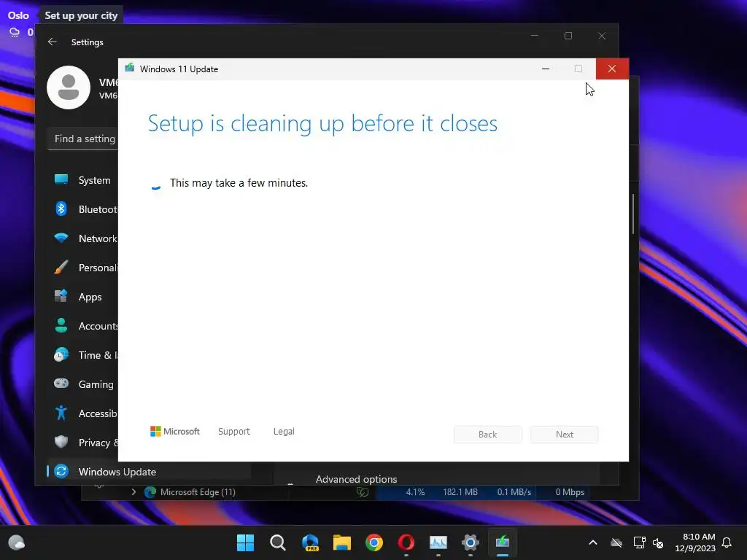Open the Legal link in the Update dialog

284,432
